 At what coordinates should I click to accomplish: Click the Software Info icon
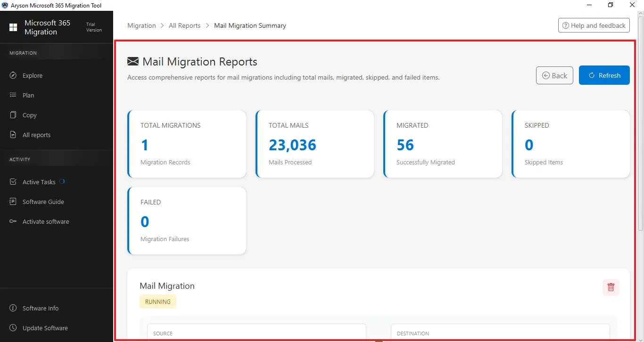pyautogui.click(x=13, y=308)
